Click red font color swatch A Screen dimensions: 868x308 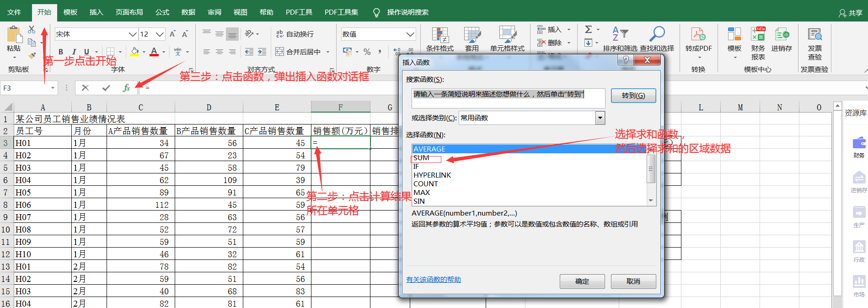[x=154, y=52]
